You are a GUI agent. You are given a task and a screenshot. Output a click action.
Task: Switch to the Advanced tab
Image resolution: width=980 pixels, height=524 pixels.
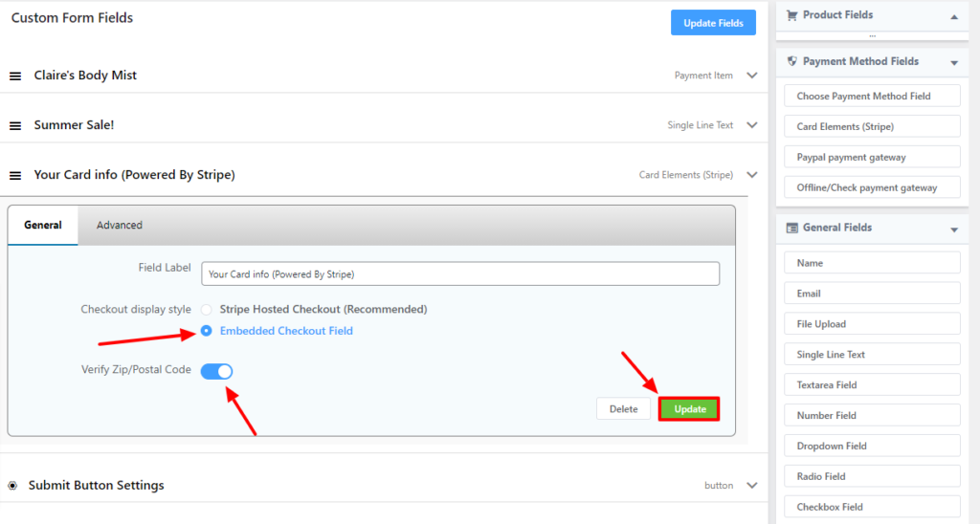click(x=120, y=226)
